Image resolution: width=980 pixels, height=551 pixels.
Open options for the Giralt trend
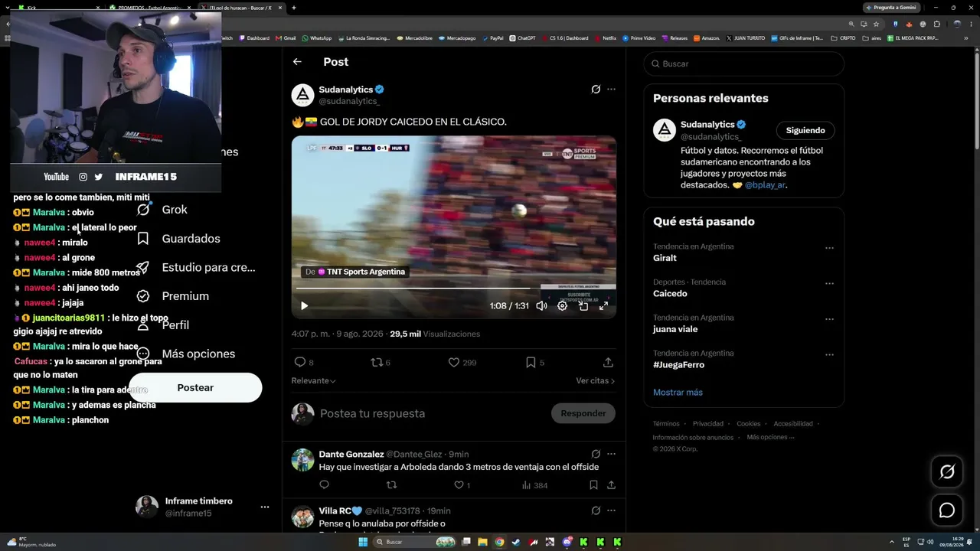(829, 249)
